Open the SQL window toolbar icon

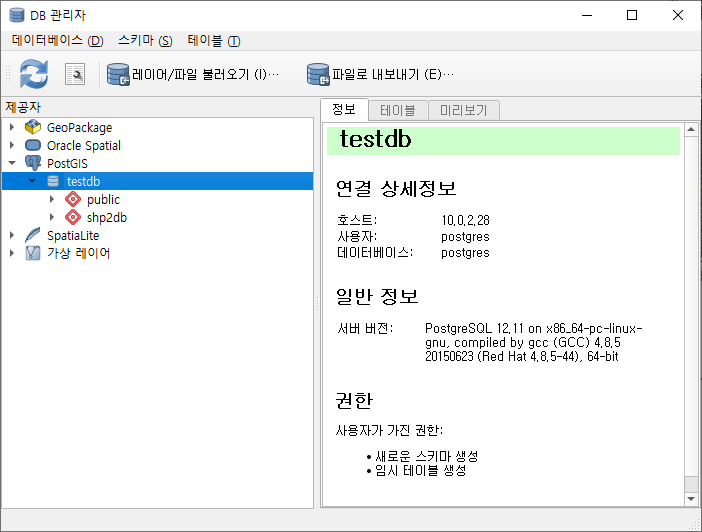tap(75, 74)
